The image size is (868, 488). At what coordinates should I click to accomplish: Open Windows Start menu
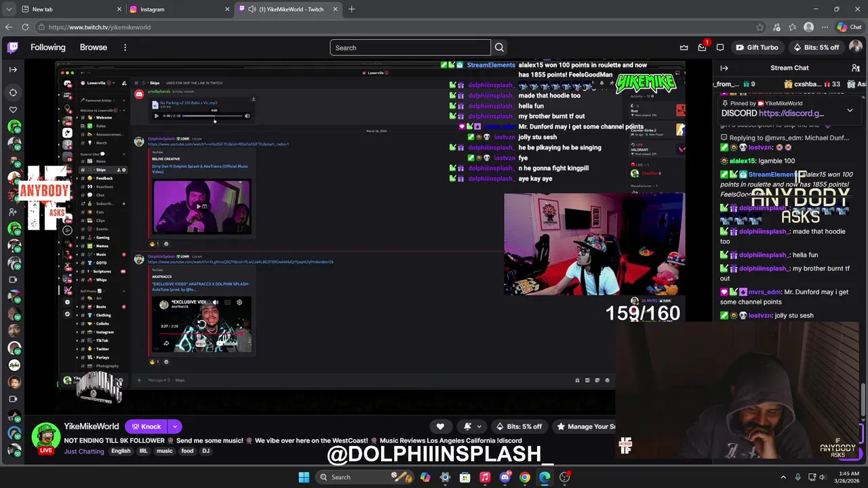[304, 477]
